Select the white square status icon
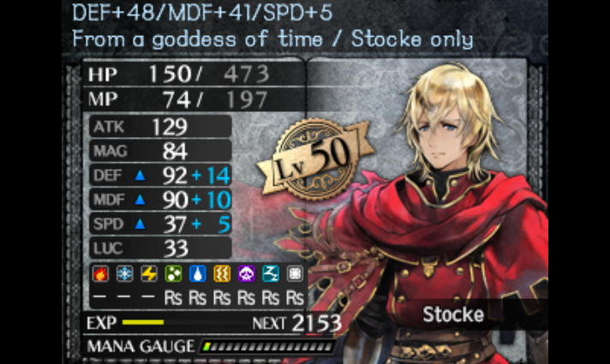The image size is (610, 364). click(x=295, y=274)
